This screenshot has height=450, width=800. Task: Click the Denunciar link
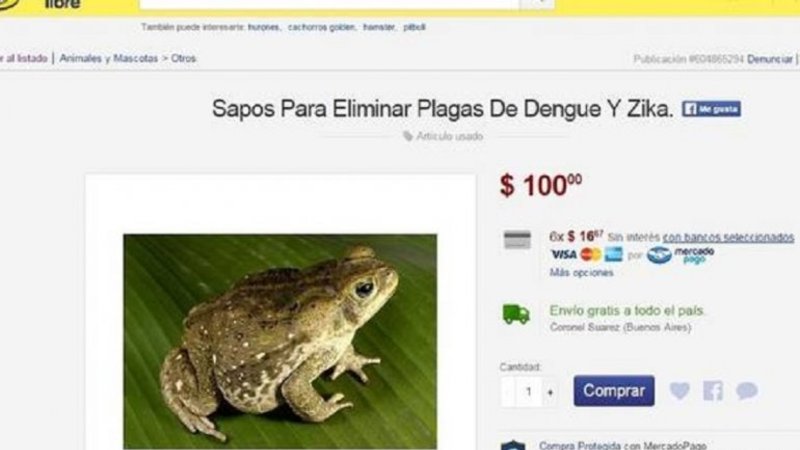point(769,59)
